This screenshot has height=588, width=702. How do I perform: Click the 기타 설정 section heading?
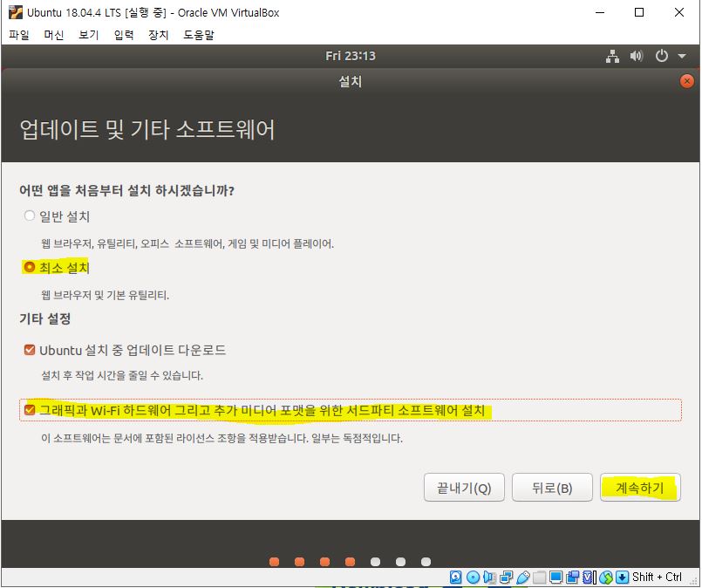click(44, 318)
